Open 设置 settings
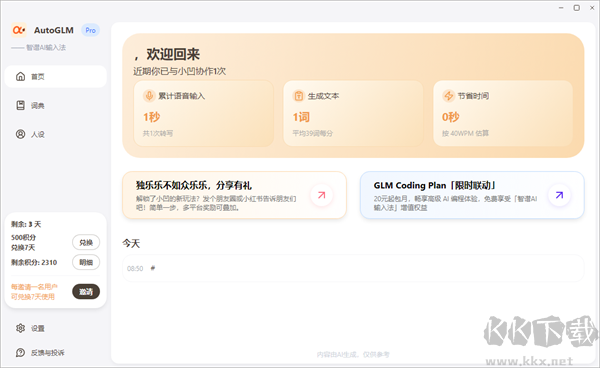The image size is (600, 368). (38, 328)
